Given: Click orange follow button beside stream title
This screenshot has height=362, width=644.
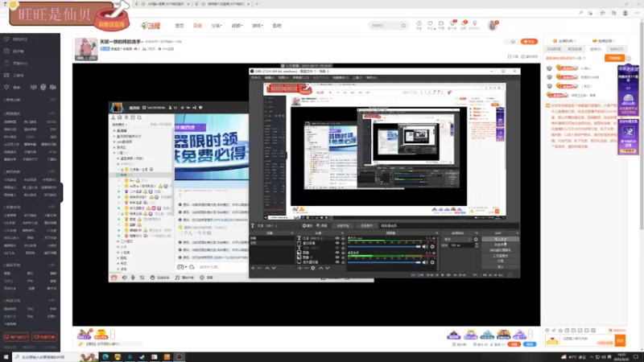Looking at the screenshot, I should pos(529,42).
